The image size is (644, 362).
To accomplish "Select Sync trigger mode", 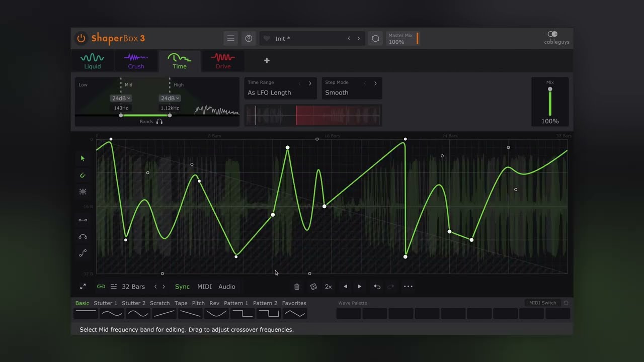I will (182, 287).
